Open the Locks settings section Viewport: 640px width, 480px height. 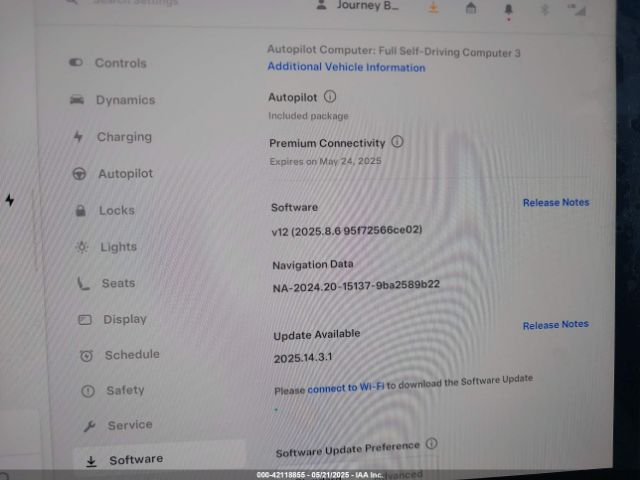(x=116, y=211)
